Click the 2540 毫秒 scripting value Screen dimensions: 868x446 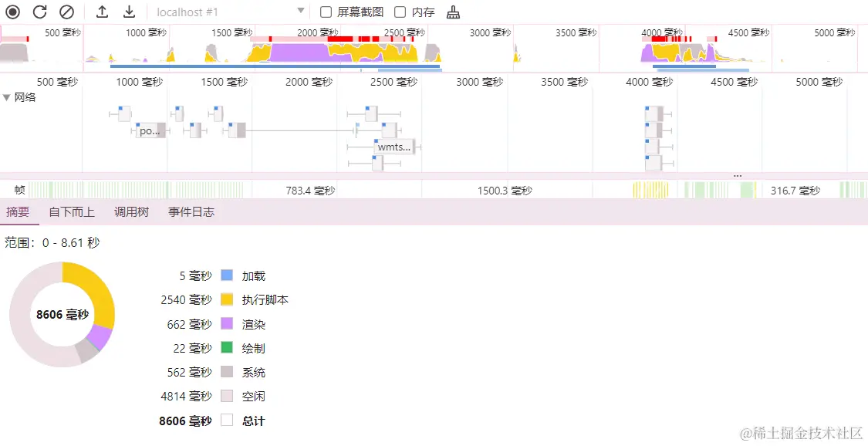pyautogui.click(x=186, y=300)
